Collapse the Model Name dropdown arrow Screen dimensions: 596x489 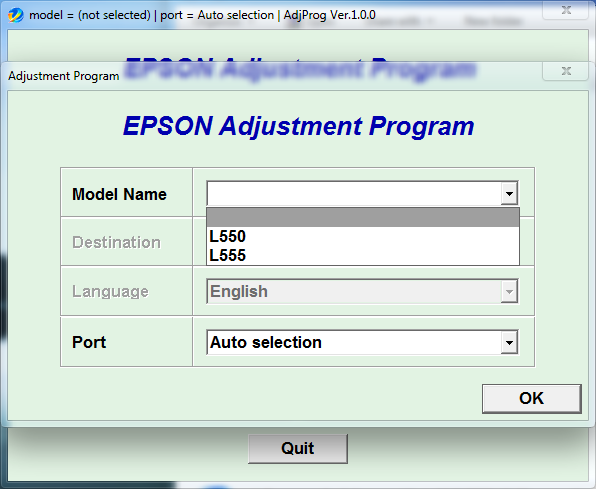click(509, 194)
